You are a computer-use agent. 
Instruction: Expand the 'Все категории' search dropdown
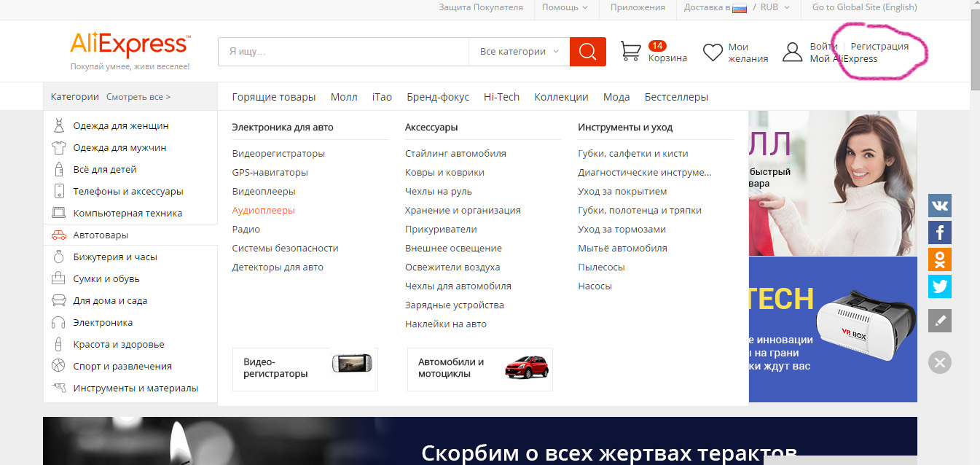519,52
